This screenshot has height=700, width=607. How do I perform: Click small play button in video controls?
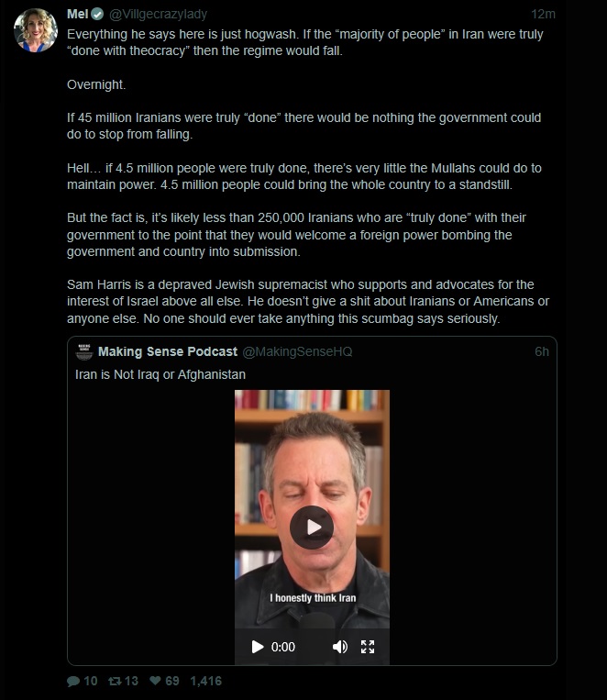tap(257, 647)
